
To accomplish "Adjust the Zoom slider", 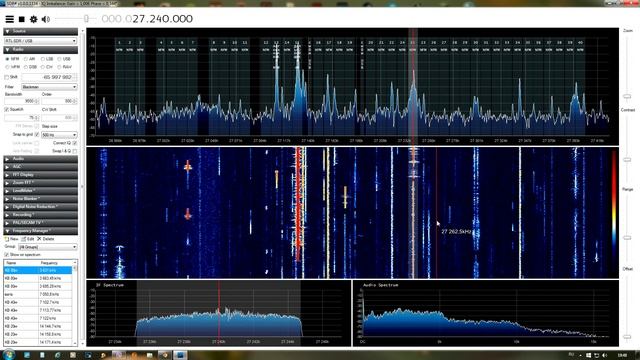I will pyautogui.click(x=627, y=96).
